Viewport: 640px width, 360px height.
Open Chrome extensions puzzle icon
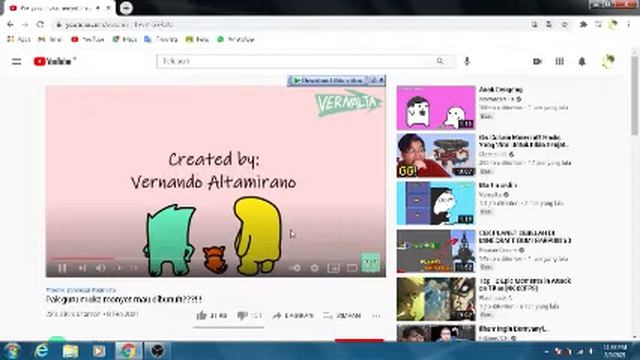[583, 25]
